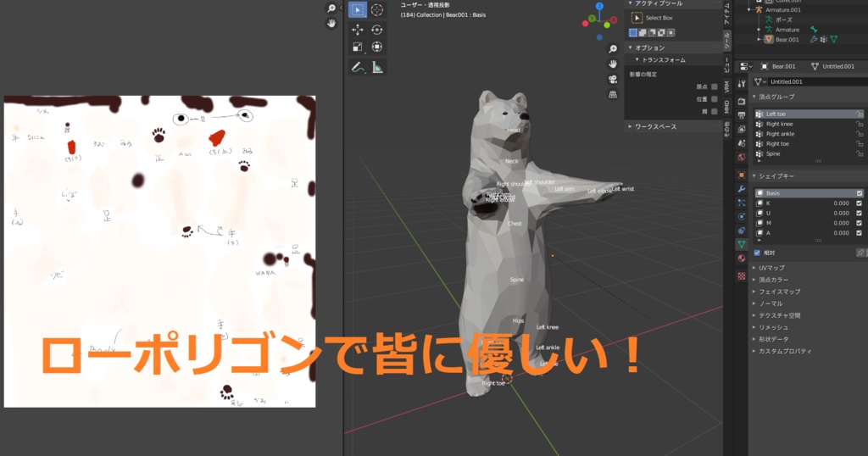The width and height of the screenshot is (868, 456).
Task: Click Z axis on navigation gizmo
Action: point(599,6)
